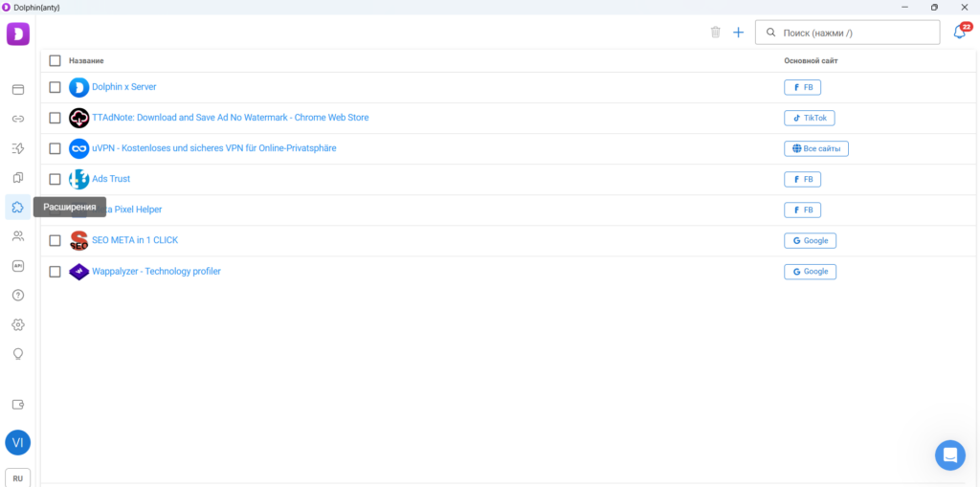This screenshot has width=980, height=487.
Task: Open the settings gear in sidebar
Action: (17, 324)
